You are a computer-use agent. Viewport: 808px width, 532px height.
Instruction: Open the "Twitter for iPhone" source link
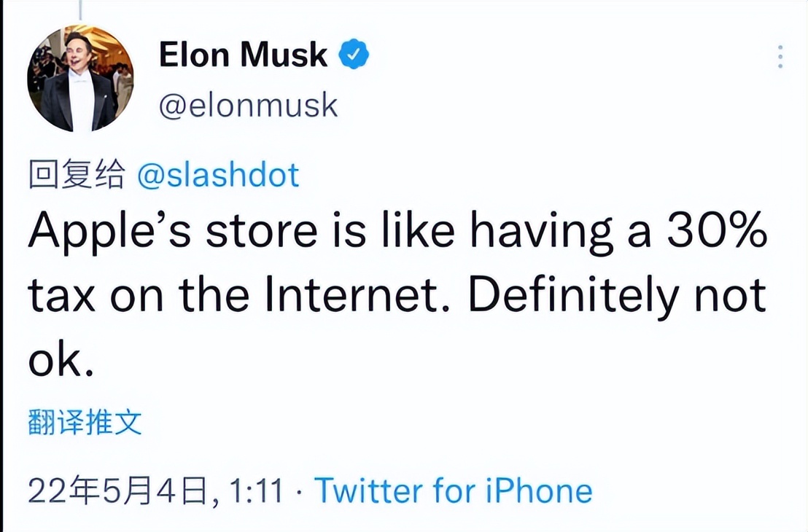pyautogui.click(x=453, y=490)
